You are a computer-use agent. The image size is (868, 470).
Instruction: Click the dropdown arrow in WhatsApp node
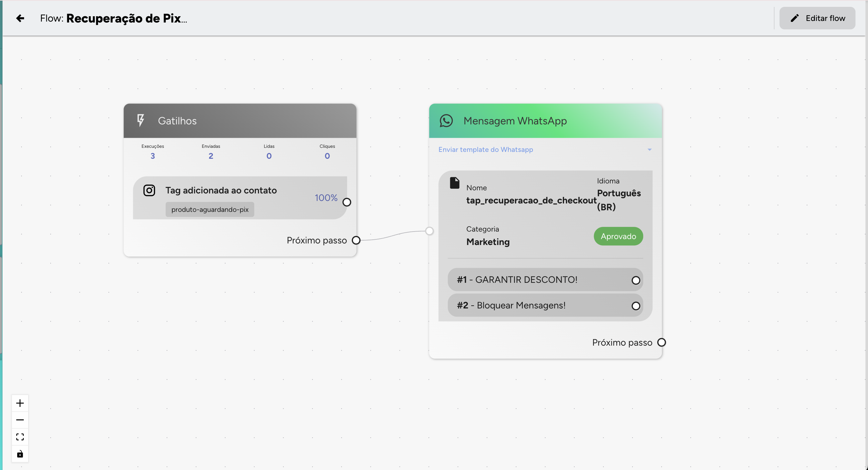point(649,149)
